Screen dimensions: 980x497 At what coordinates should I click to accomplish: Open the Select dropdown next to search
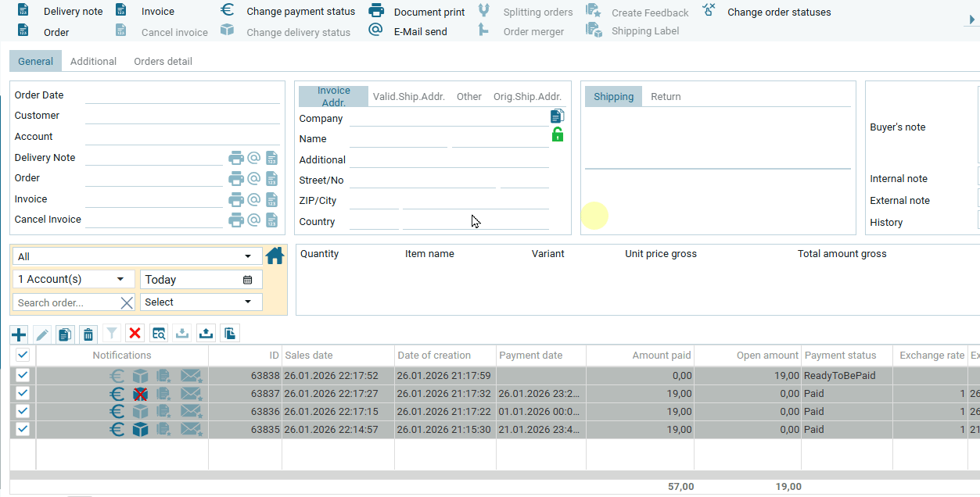tap(200, 302)
